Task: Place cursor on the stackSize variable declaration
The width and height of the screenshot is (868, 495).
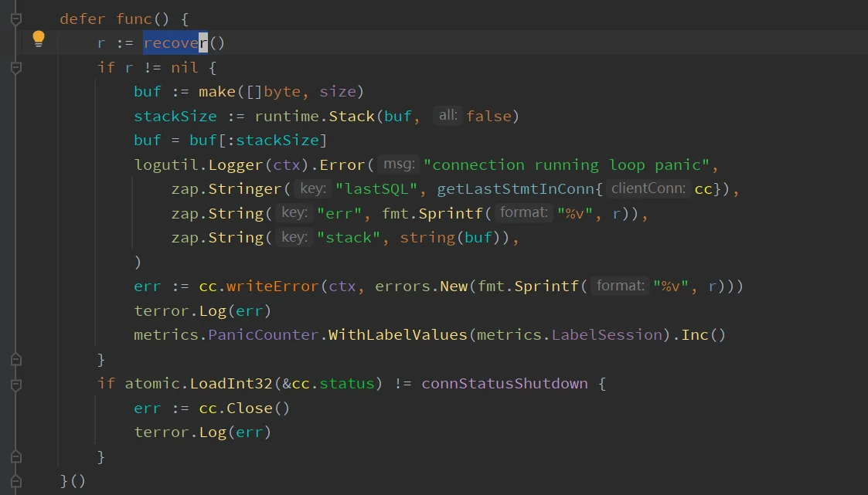Action: pos(175,117)
